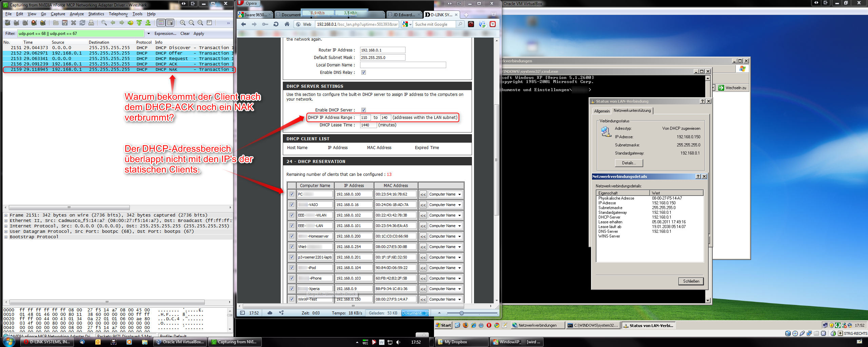Switch to JD Edward... Opera tab
Image resolution: width=868 pixels, height=347 pixels.
coord(404,15)
